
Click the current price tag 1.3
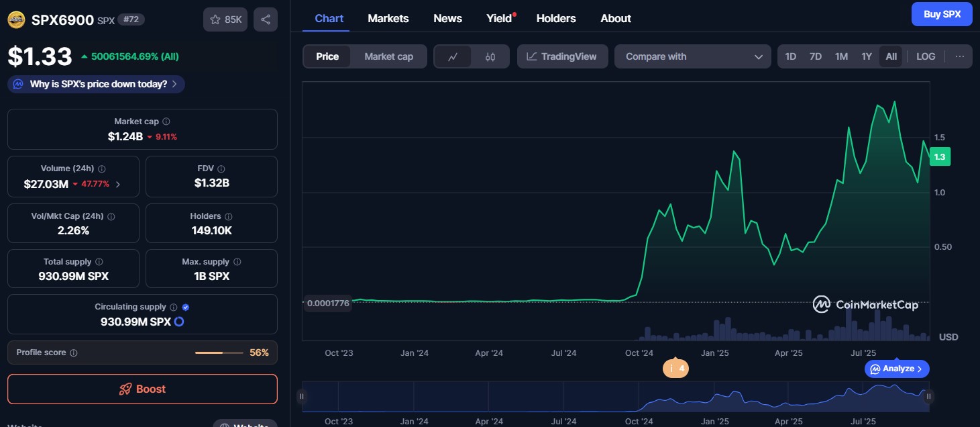[x=940, y=156]
